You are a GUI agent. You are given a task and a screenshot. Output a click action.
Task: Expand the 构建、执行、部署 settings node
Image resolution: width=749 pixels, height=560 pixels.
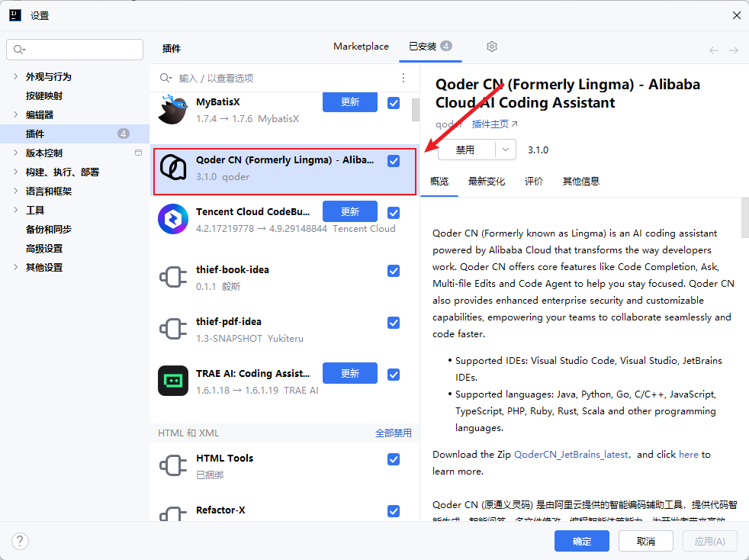click(15, 172)
